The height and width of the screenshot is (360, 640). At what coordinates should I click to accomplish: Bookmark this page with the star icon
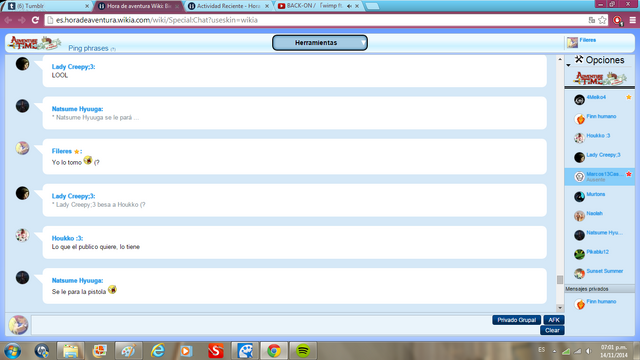602,20
